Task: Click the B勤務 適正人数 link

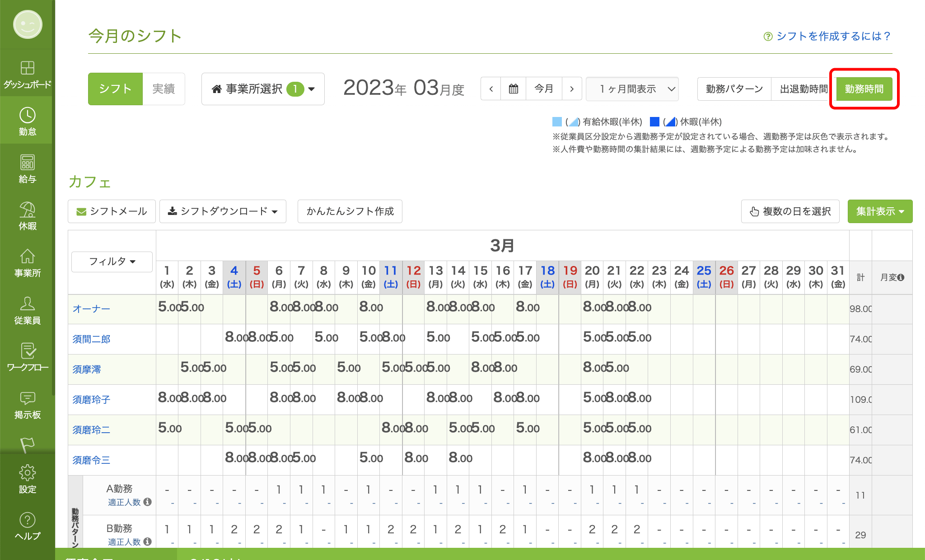Action: (124, 541)
